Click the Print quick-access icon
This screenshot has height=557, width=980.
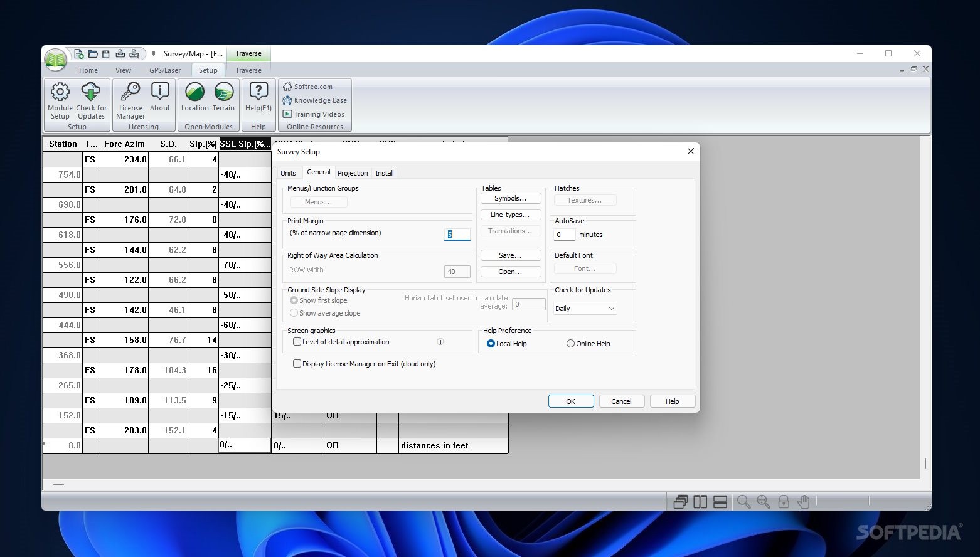[x=120, y=54]
